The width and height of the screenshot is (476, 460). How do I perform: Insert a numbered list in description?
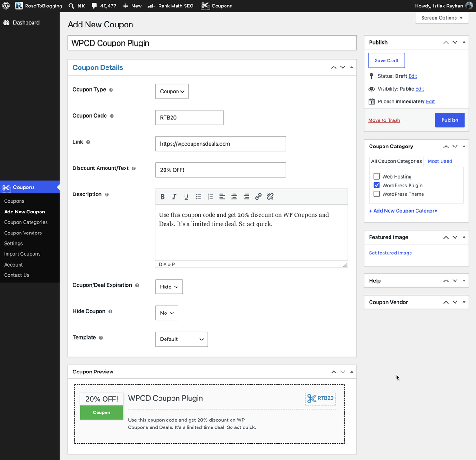[x=211, y=197]
